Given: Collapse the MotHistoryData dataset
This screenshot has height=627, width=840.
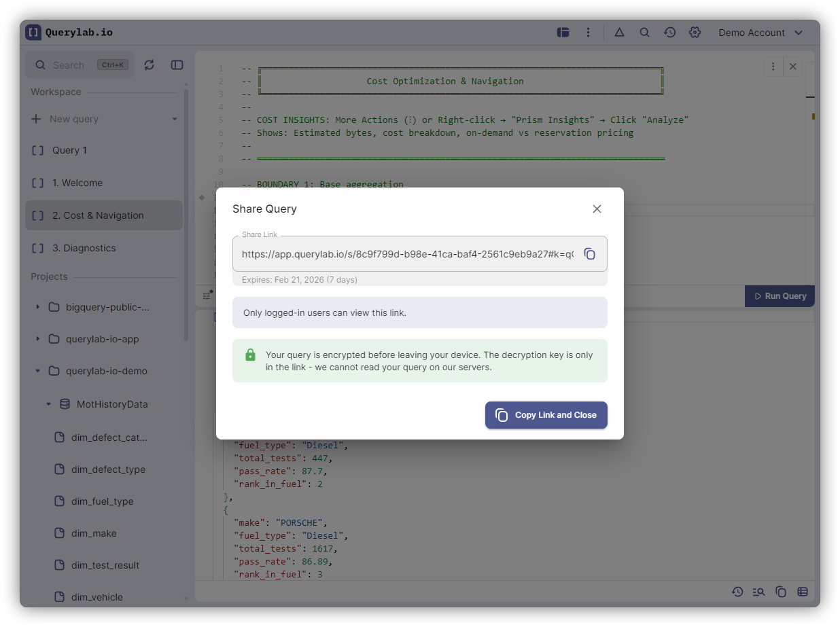Looking at the screenshot, I should 48,404.
